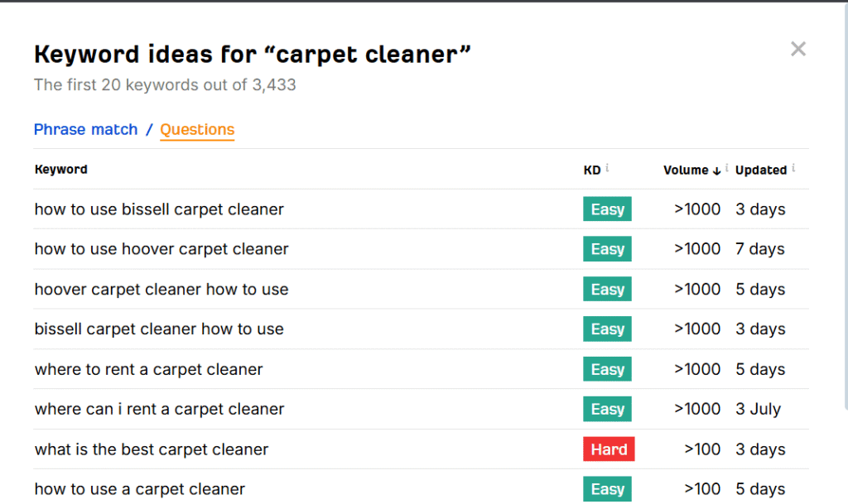The image size is (848, 504).
Task: Click "where can i rent a carpet cleaner"
Action: point(159,409)
